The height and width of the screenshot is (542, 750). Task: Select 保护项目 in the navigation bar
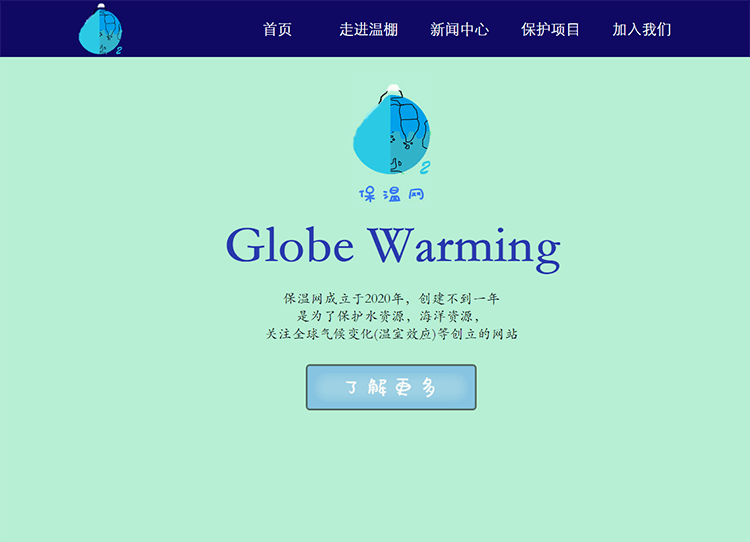[x=550, y=29]
